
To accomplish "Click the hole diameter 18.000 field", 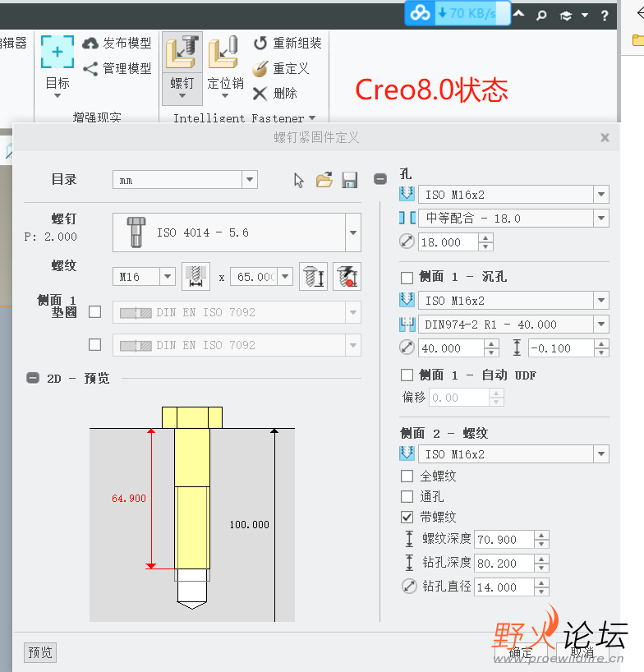I will 448,242.
